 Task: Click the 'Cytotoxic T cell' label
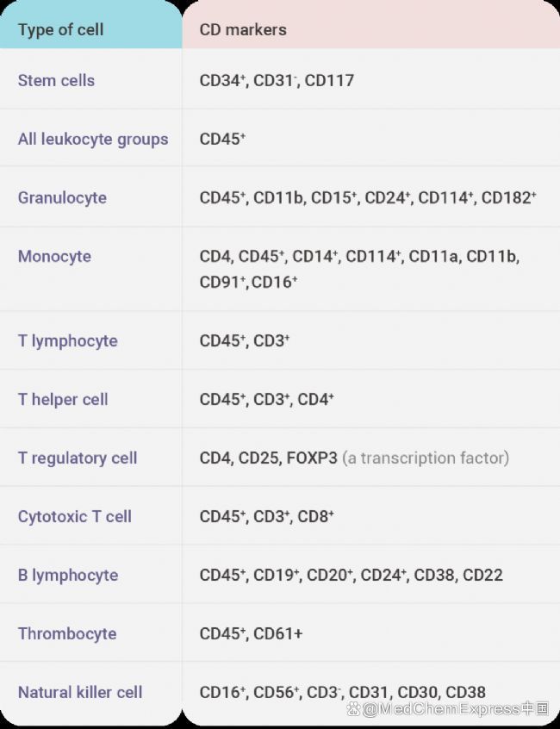[75, 517]
